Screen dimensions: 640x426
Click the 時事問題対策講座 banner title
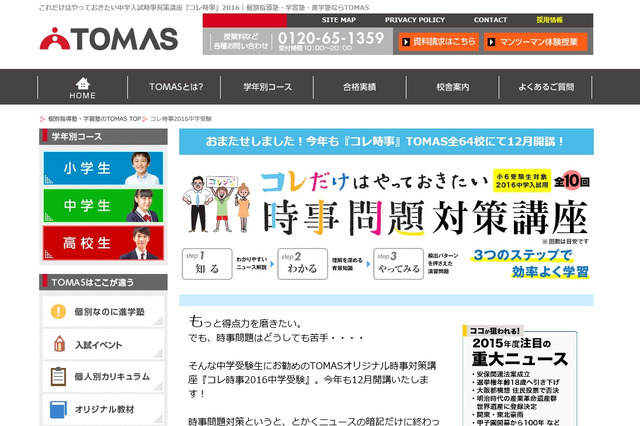pos(426,217)
